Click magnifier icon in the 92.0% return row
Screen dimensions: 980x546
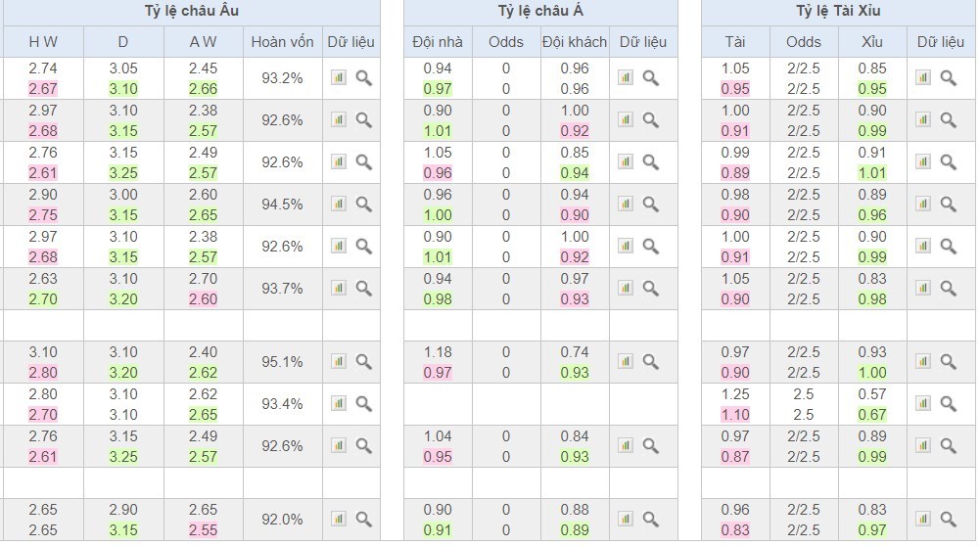pos(363,519)
